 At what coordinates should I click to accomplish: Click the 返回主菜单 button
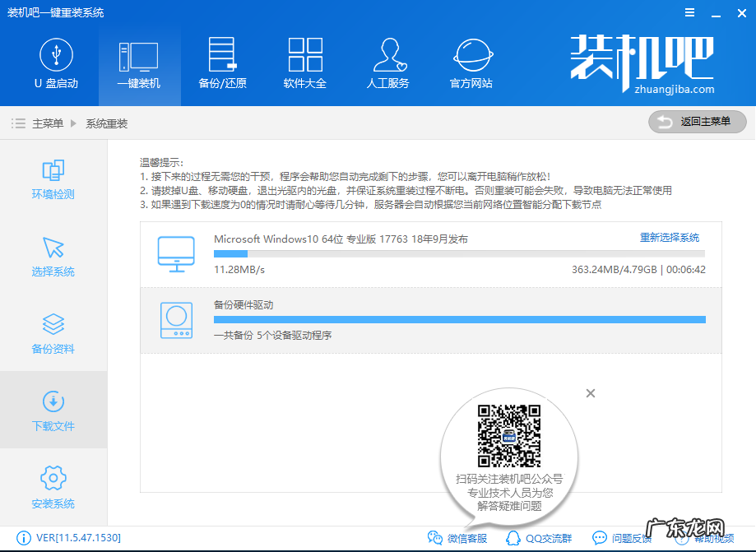[697, 121]
